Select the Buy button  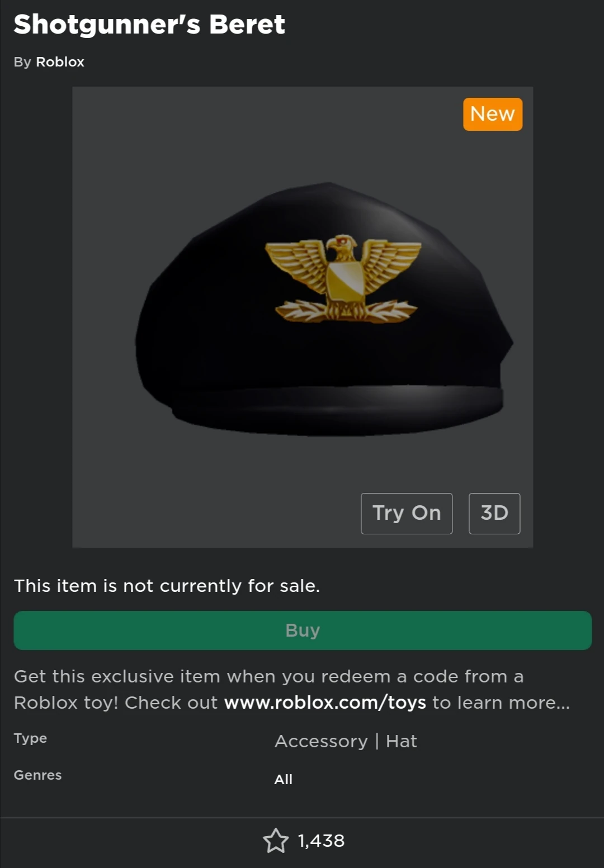click(302, 630)
